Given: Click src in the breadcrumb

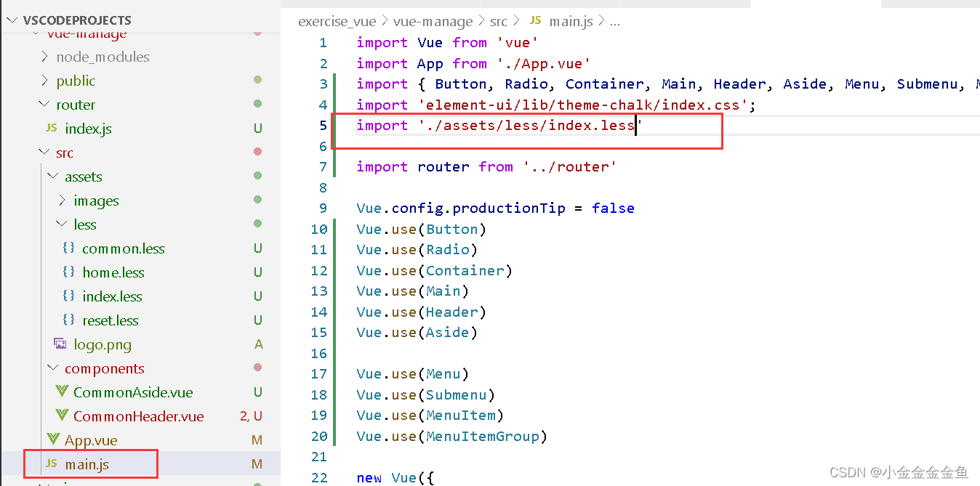Looking at the screenshot, I should [499, 21].
